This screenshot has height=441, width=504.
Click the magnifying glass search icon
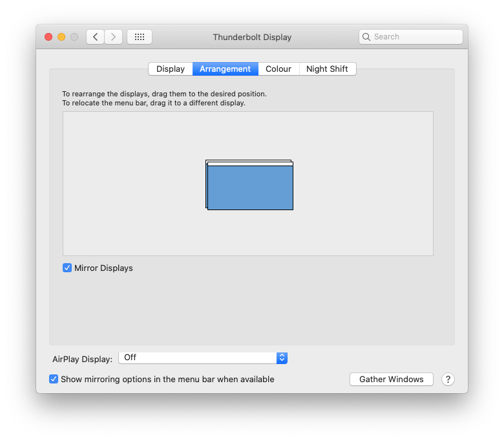(x=366, y=37)
